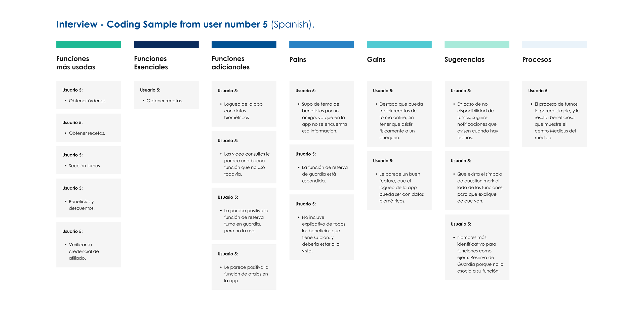Viewport: 644px width, 309px height.
Task: Click the turquoise bar above Gains
Action: pos(399,45)
